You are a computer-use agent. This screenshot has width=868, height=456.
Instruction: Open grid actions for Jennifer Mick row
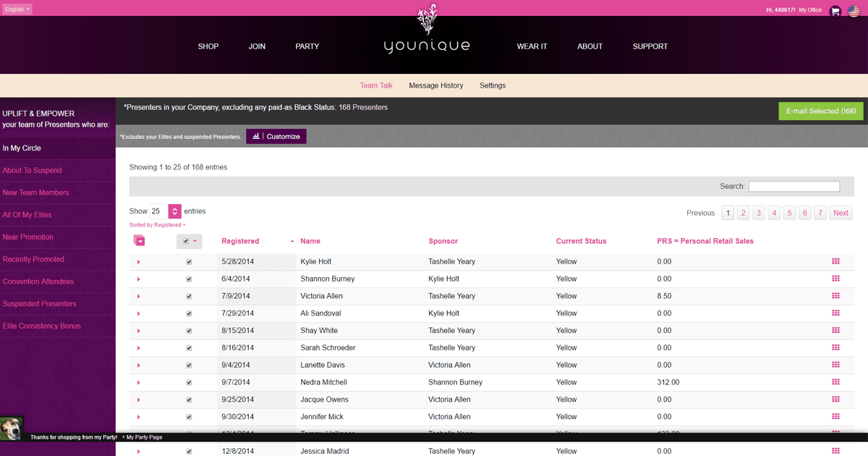(x=836, y=417)
